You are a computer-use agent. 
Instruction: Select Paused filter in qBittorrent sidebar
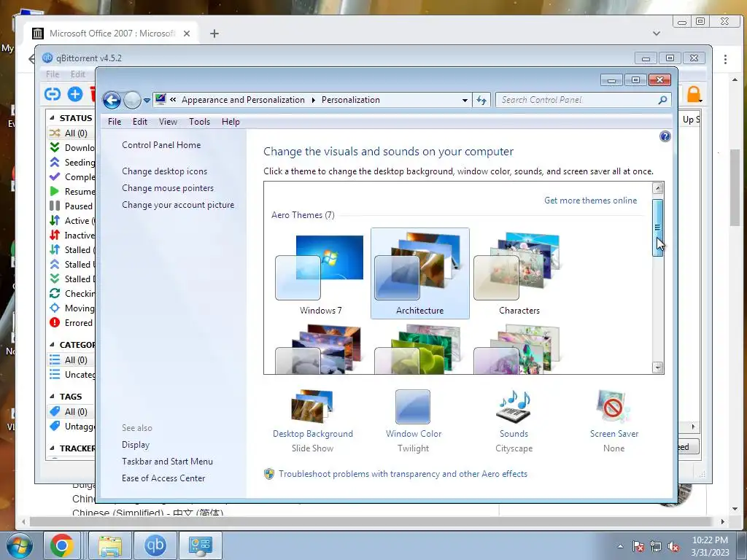coord(71,206)
